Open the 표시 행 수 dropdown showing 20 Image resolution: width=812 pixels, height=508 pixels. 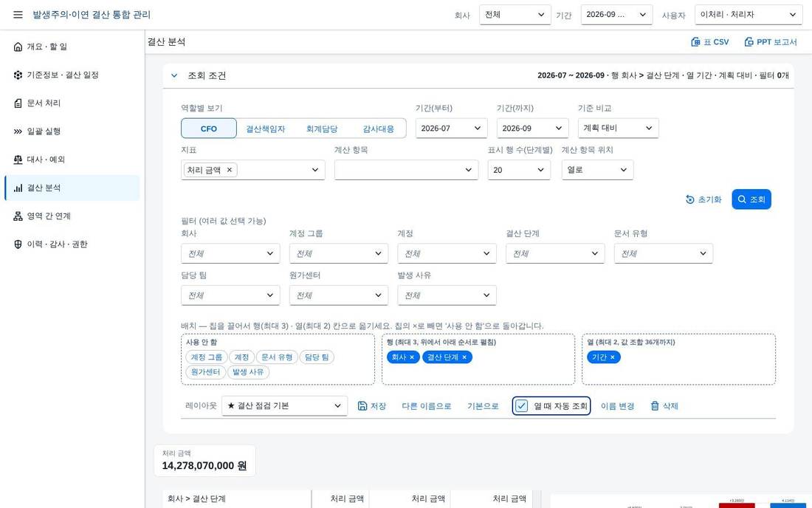[x=519, y=170]
